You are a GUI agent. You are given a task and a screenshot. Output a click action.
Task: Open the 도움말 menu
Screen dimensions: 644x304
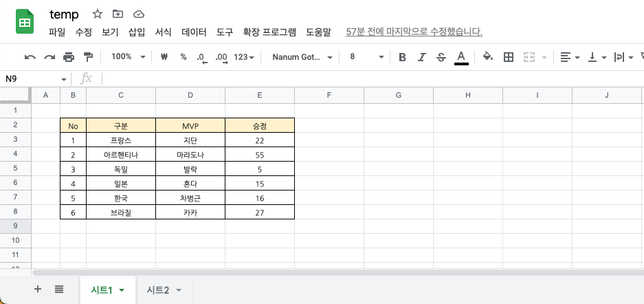pyautogui.click(x=318, y=32)
